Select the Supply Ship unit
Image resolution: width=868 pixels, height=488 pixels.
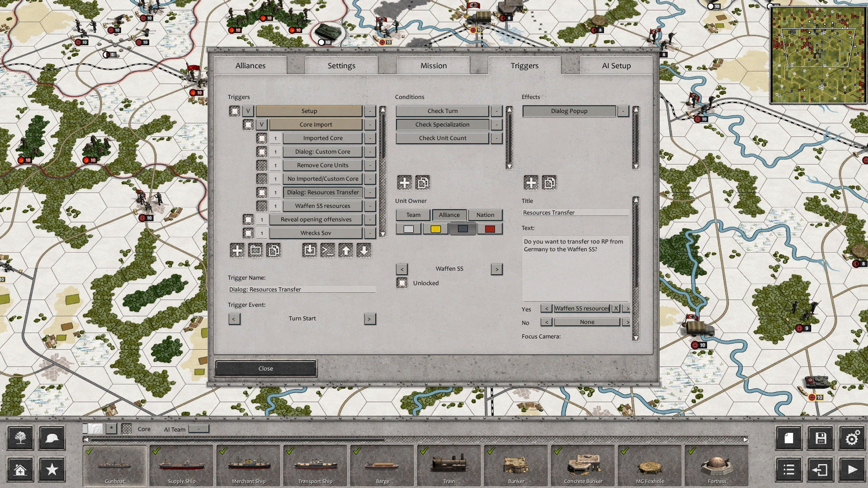coord(182,465)
